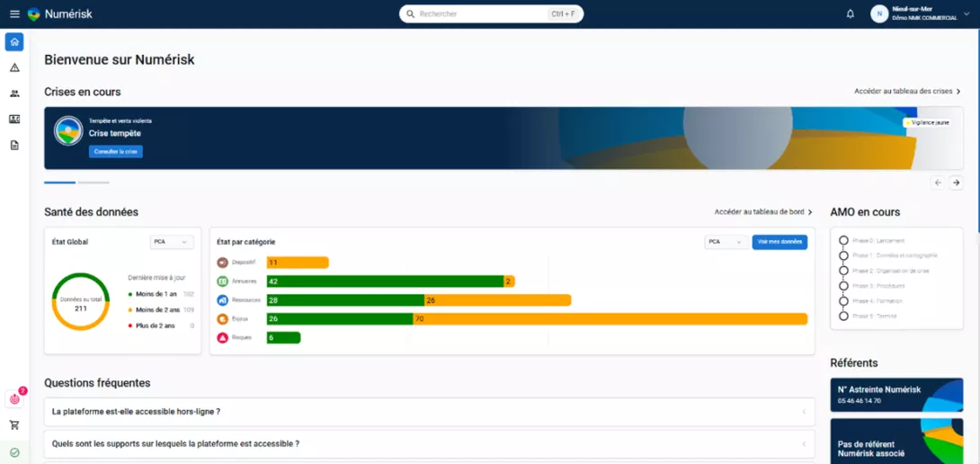
Task: Click the donut chart Données au total
Action: pos(81,301)
